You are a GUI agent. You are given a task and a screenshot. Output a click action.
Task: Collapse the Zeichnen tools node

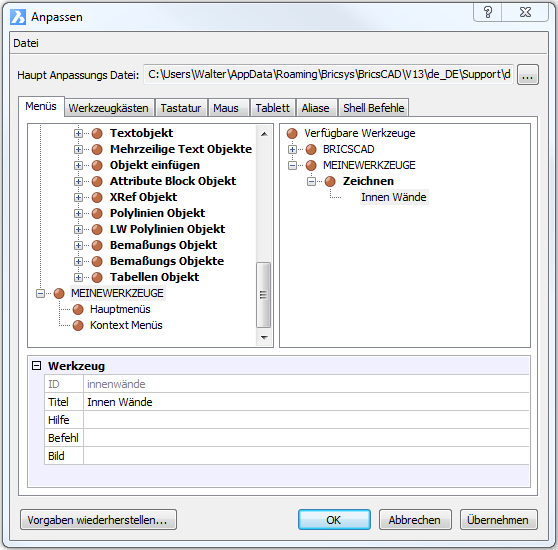point(311,181)
